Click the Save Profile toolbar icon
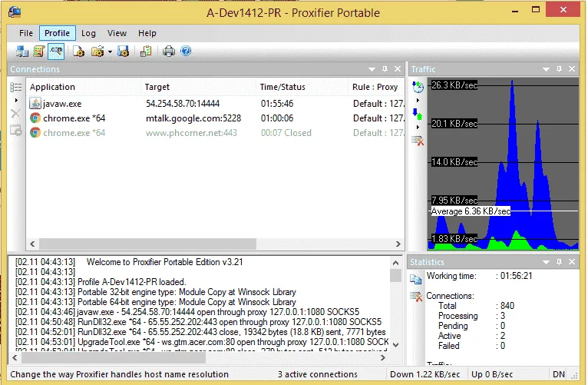The image size is (588, 385). click(123, 51)
